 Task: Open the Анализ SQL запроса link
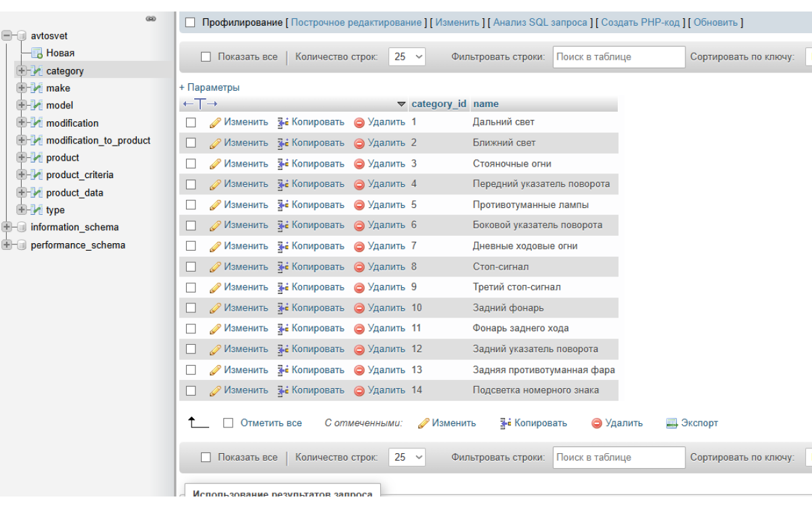540,23
